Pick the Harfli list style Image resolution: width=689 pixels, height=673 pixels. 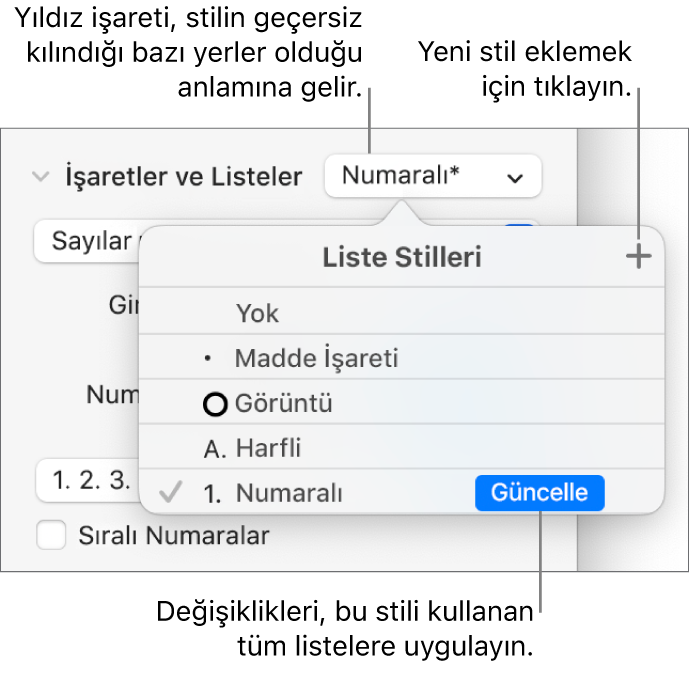(269, 449)
